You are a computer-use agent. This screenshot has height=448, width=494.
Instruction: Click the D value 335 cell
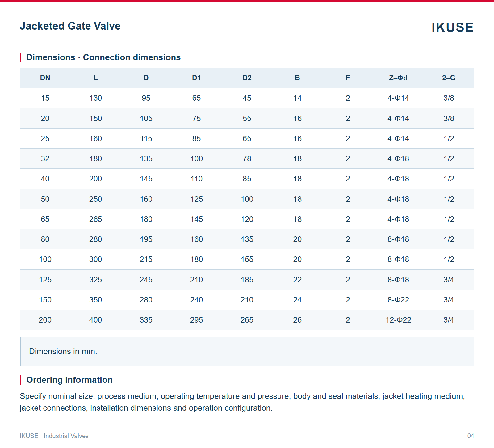146,320
